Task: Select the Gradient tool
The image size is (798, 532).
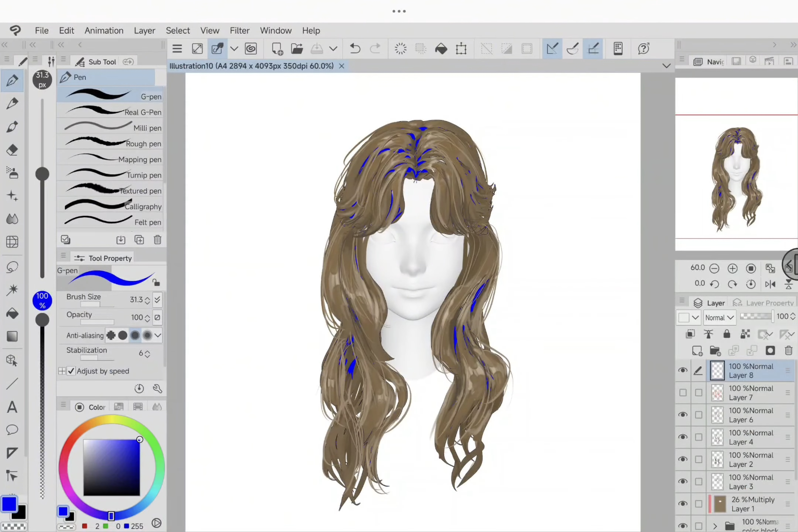Action: point(12,336)
